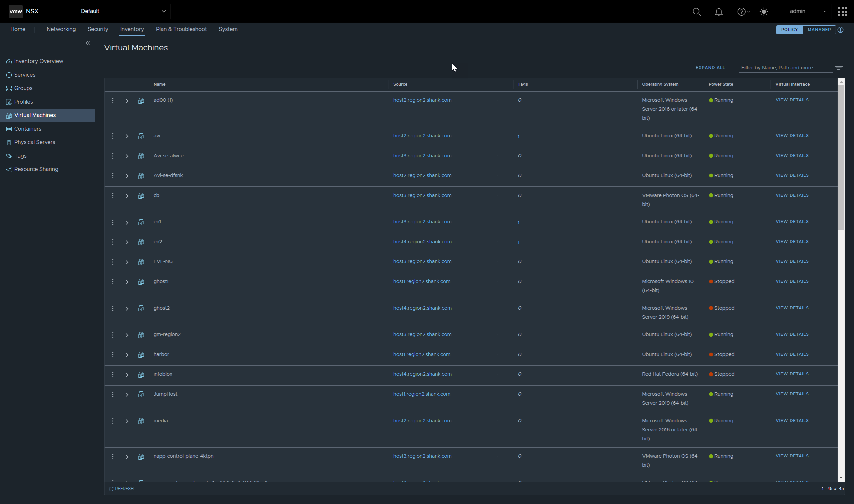The height and width of the screenshot is (504, 854).
Task: Open the admin user dropdown
Action: (808, 11)
